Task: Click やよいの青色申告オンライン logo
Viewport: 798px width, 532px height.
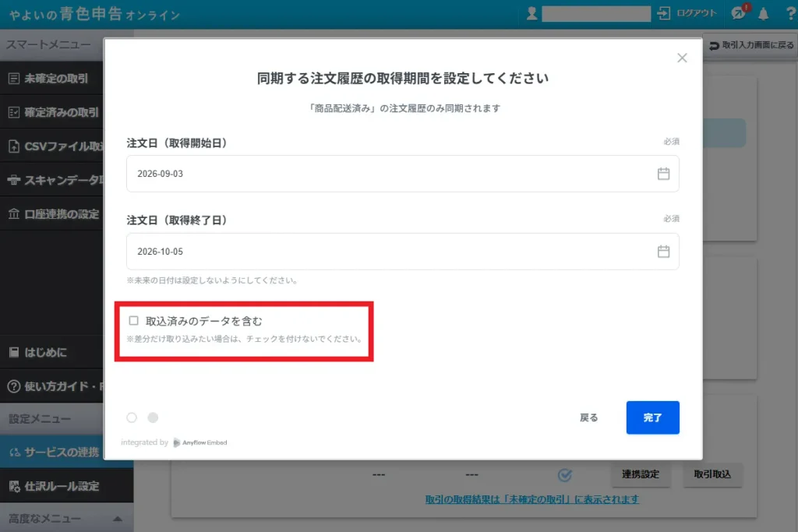Action: [94, 14]
